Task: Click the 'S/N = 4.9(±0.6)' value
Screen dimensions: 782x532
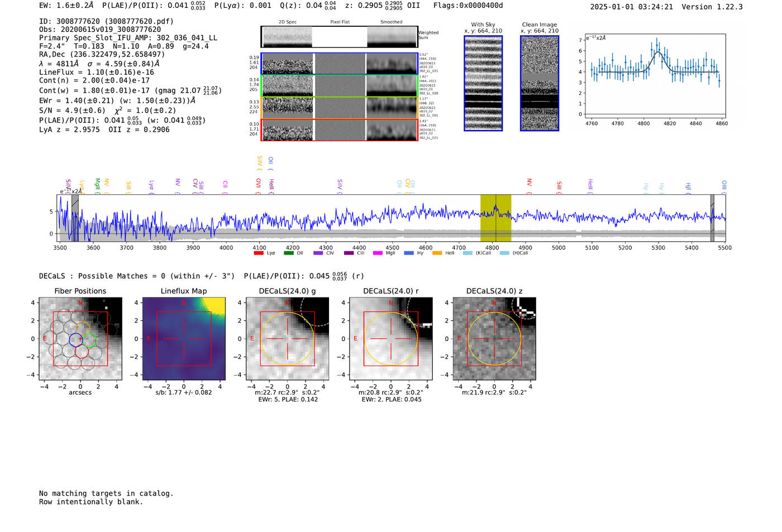Action: pos(72,111)
